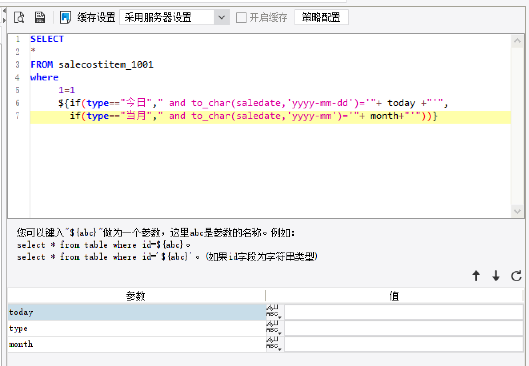The width and height of the screenshot is (529, 366).
Task: Refresh parameters with the reload icon
Action: 516,276
